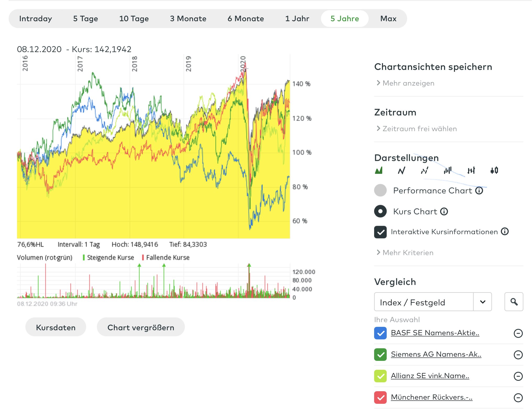Image resolution: width=532 pixels, height=414 pixels.
Task: Remove BASF SE from comparison
Action: [x=518, y=333]
